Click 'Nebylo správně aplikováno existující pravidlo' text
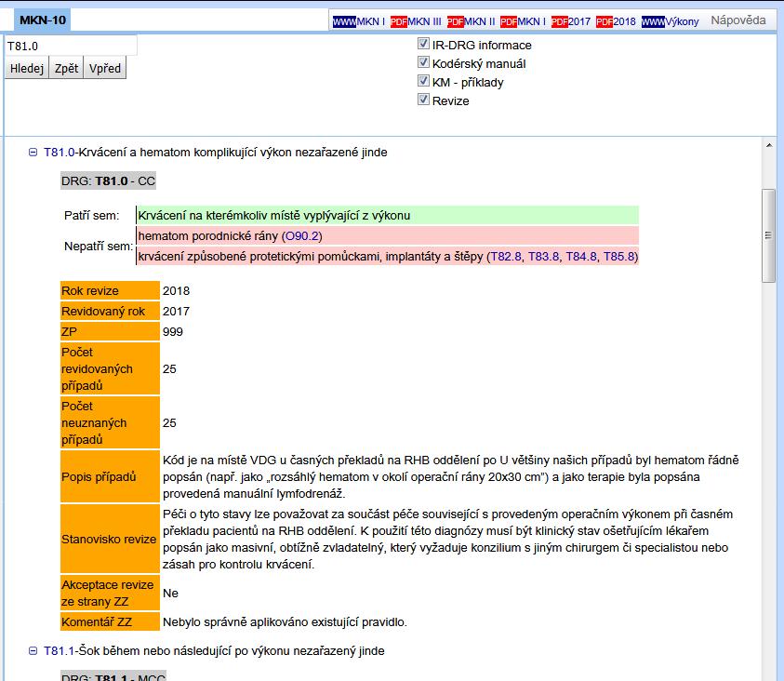The width and height of the screenshot is (784, 681). click(285, 622)
